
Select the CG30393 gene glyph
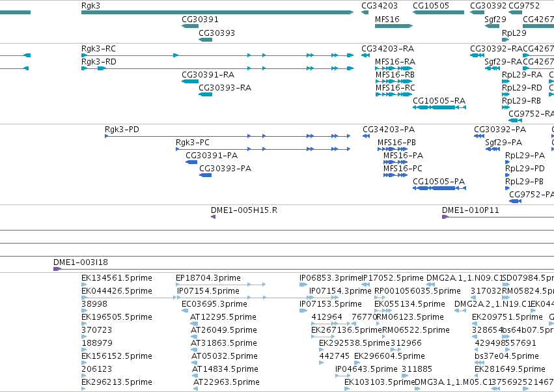pos(205,40)
